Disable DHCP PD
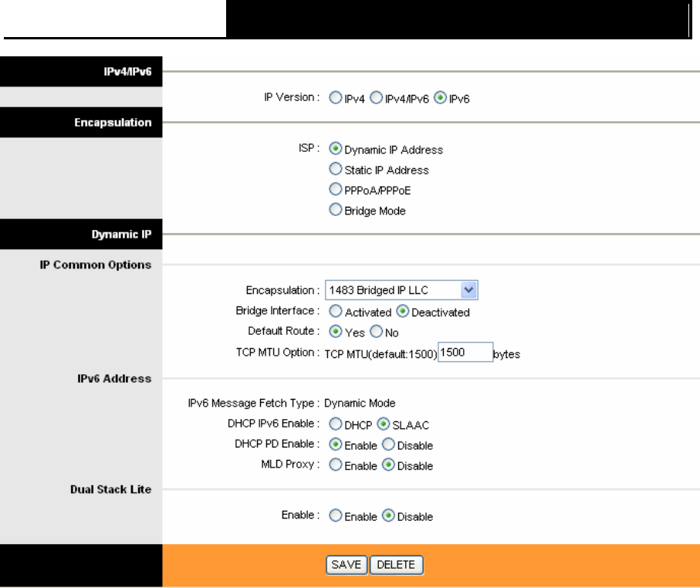700x588 pixels. pyautogui.click(x=388, y=444)
